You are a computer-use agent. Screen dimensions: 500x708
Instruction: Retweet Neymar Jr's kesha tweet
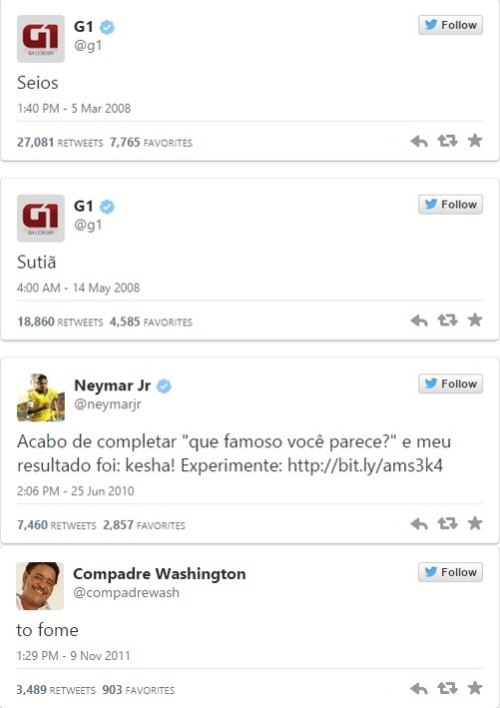447,524
